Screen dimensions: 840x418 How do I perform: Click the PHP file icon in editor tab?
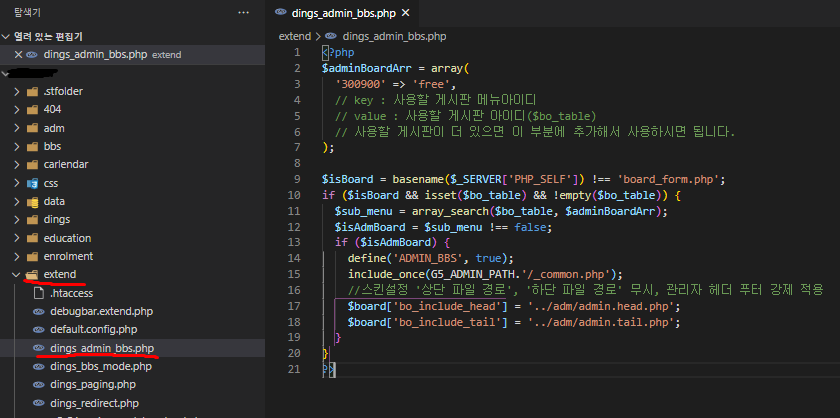279,13
